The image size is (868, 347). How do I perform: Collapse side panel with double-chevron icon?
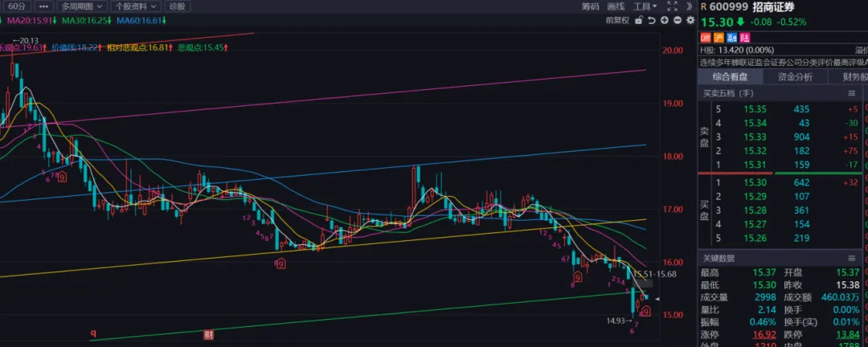tap(690, 6)
